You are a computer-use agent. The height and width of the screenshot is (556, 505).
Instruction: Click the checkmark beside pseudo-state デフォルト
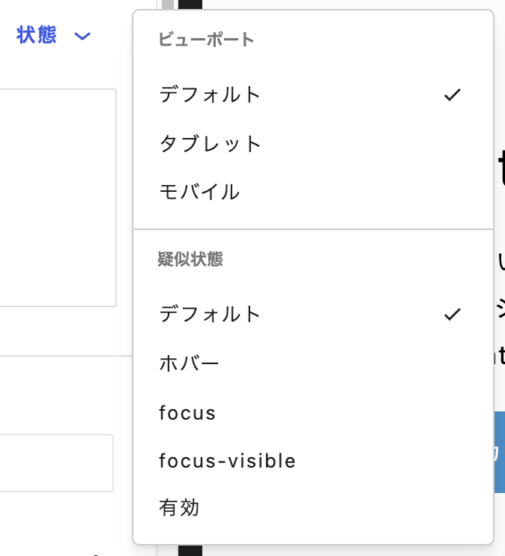click(x=453, y=314)
